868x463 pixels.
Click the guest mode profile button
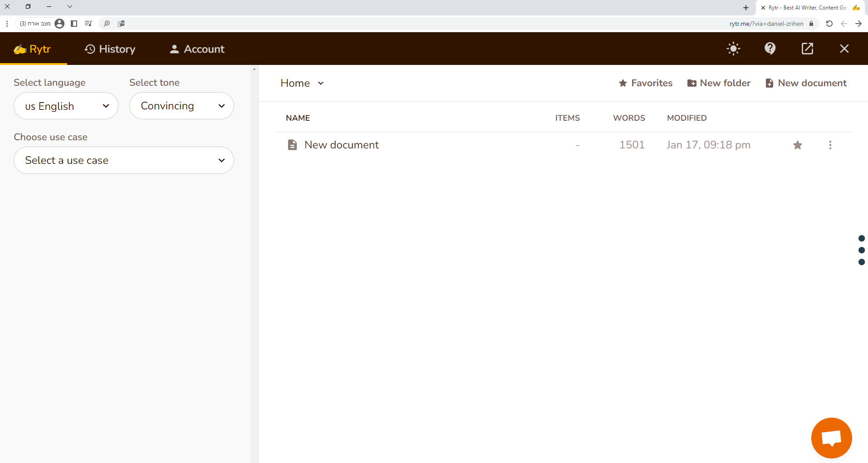(42, 24)
